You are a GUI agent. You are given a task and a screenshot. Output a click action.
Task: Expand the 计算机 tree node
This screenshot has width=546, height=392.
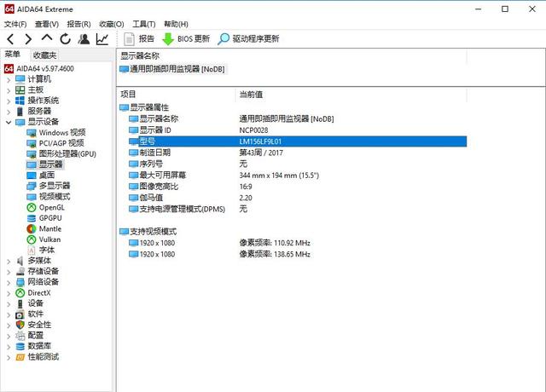pyautogui.click(x=9, y=80)
